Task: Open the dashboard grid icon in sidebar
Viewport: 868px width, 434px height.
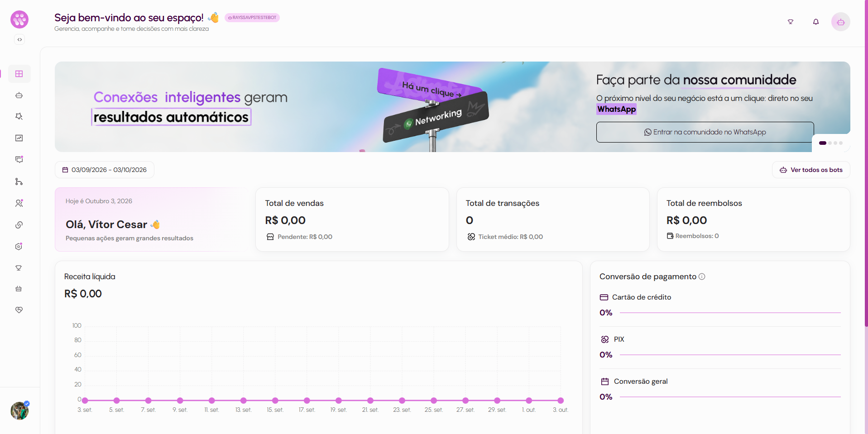Action: click(x=19, y=74)
